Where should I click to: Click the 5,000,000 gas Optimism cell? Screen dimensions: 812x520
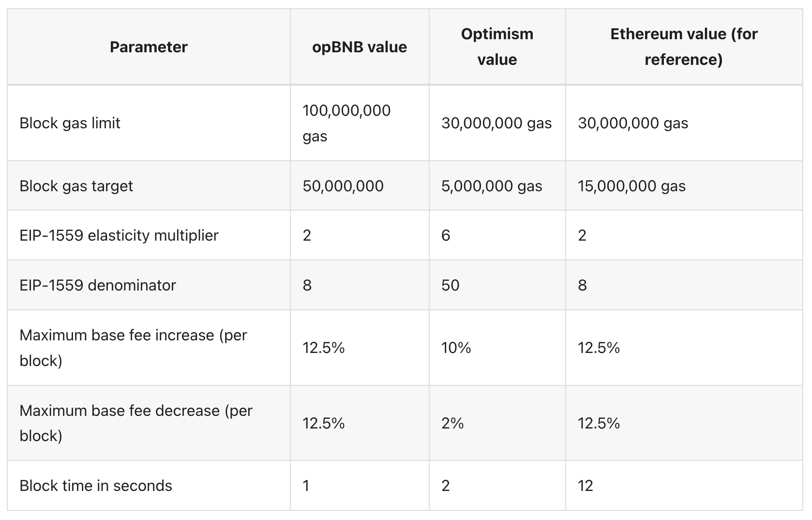click(492, 186)
